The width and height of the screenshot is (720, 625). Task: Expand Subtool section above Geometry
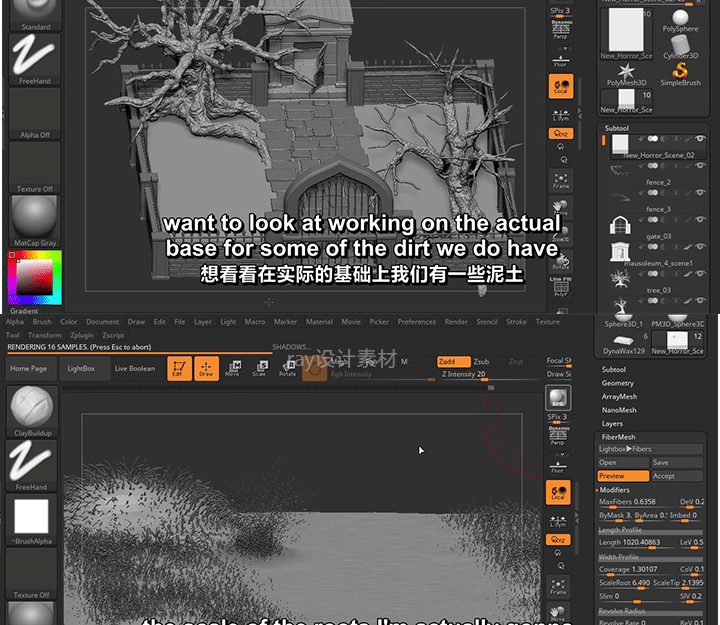pos(613,369)
